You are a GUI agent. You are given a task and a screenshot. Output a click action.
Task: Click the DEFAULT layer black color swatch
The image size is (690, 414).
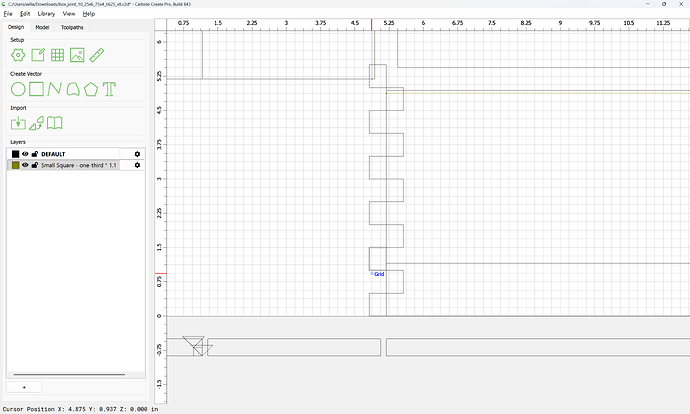[15, 154]
